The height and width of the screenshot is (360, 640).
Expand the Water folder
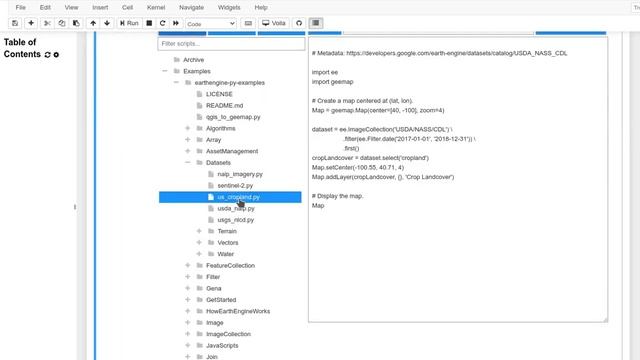199,254
